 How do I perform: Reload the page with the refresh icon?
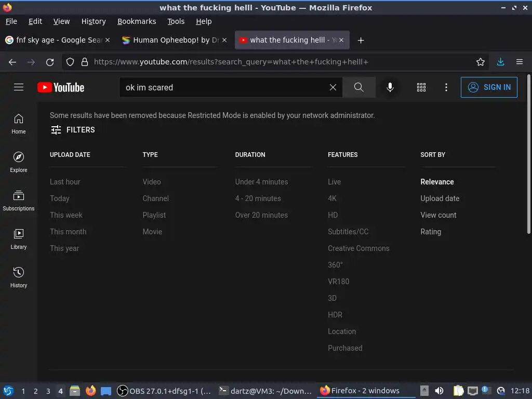pyautogui.click(x=50, y=62)
